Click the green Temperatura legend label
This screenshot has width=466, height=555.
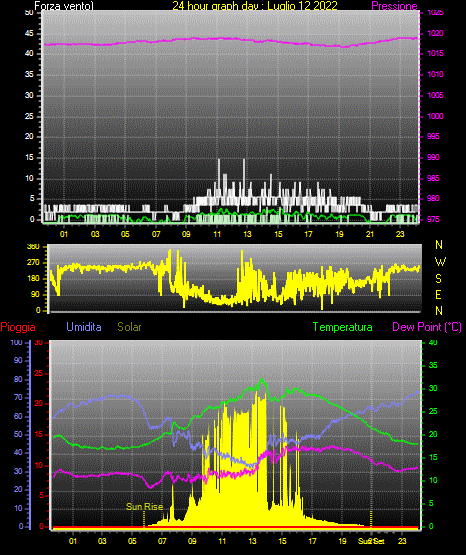tap(342, 327)
